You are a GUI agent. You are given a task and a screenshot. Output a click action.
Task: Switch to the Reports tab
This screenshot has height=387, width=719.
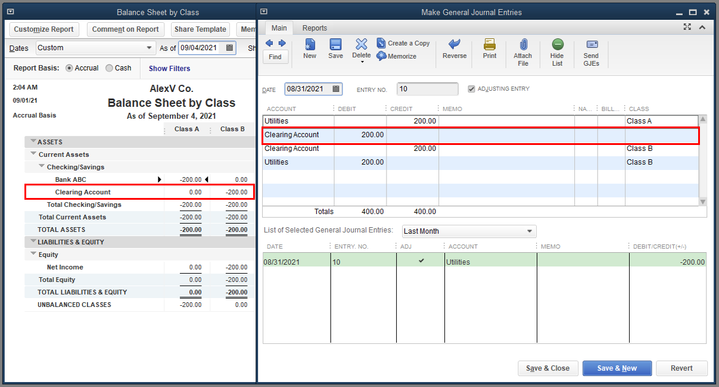(x=315, y=28)
